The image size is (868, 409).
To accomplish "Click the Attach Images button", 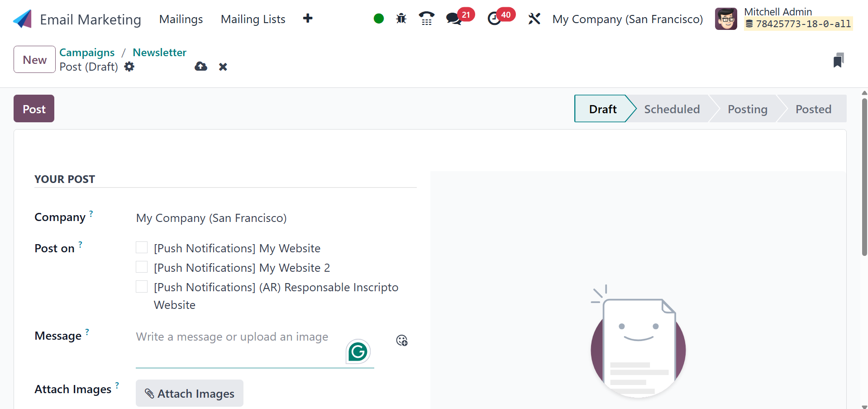I will click(190, 393).
